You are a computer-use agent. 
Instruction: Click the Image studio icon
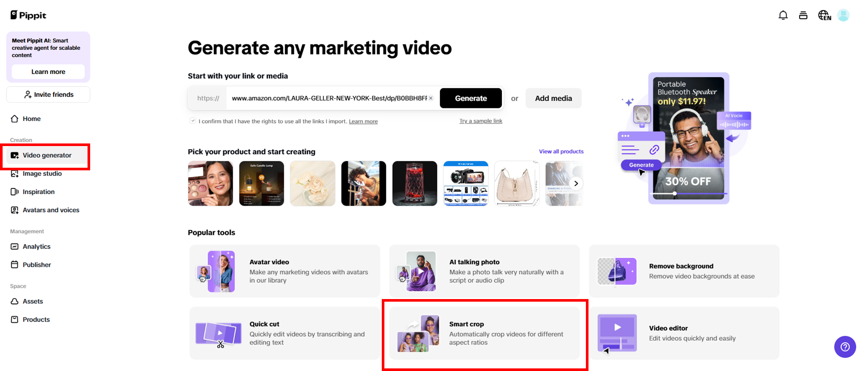click(15, 173)
